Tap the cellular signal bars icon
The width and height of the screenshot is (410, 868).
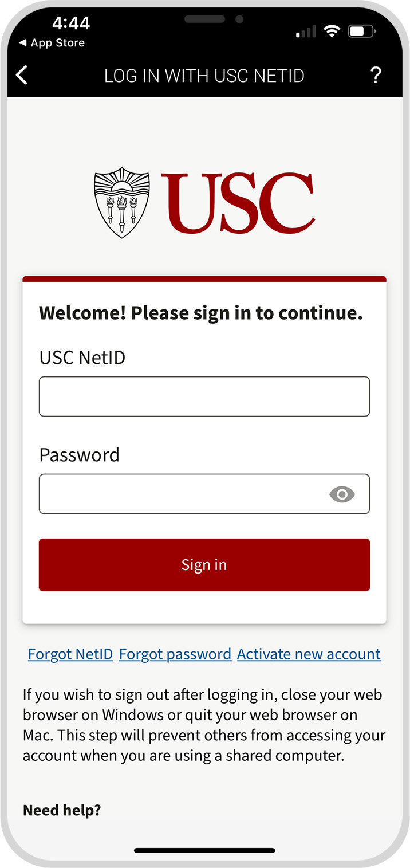[x=305, y=33]
